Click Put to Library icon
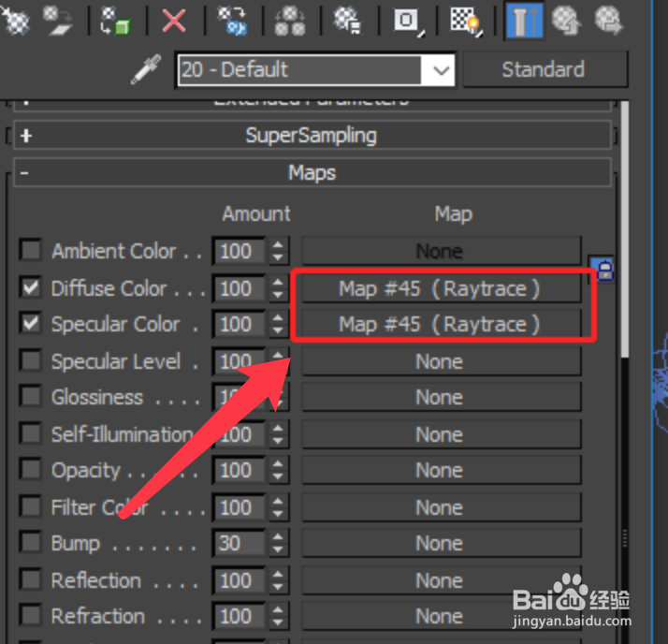668x644 pixels. click(347, 21)
